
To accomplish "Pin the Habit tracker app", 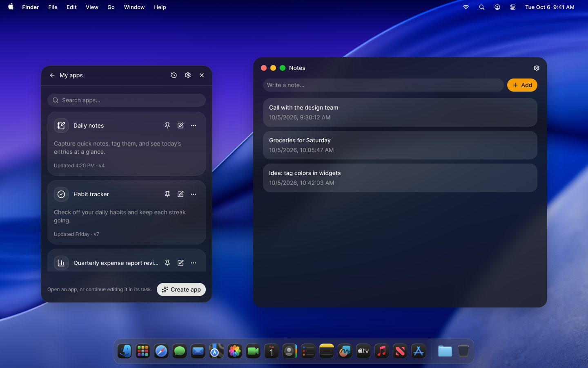I will click(x=167, y=194).
